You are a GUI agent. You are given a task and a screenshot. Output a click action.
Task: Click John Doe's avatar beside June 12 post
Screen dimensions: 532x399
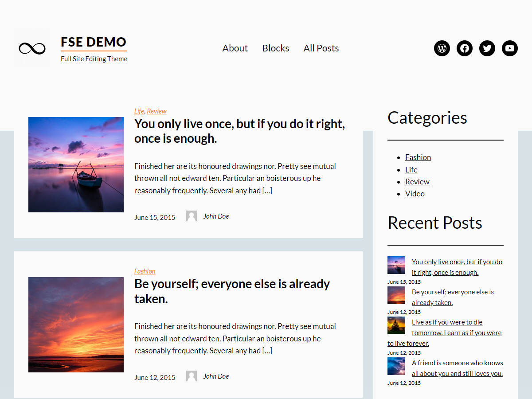(x=191, y=376)
